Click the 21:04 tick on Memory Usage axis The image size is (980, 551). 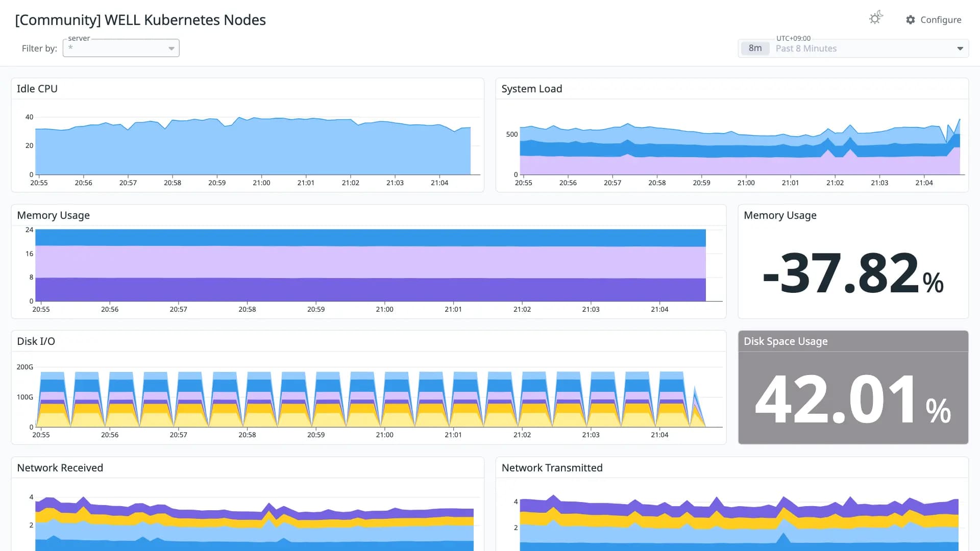point(659,309)
